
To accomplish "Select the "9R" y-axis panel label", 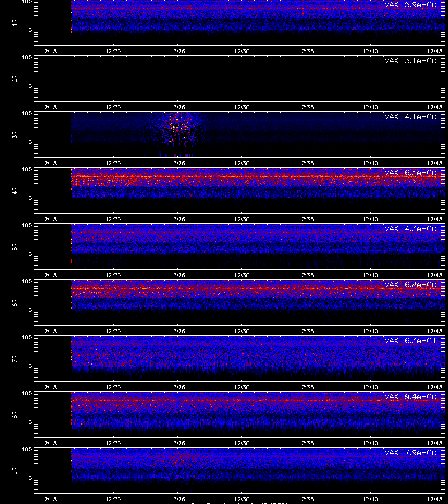I will 15,471.
